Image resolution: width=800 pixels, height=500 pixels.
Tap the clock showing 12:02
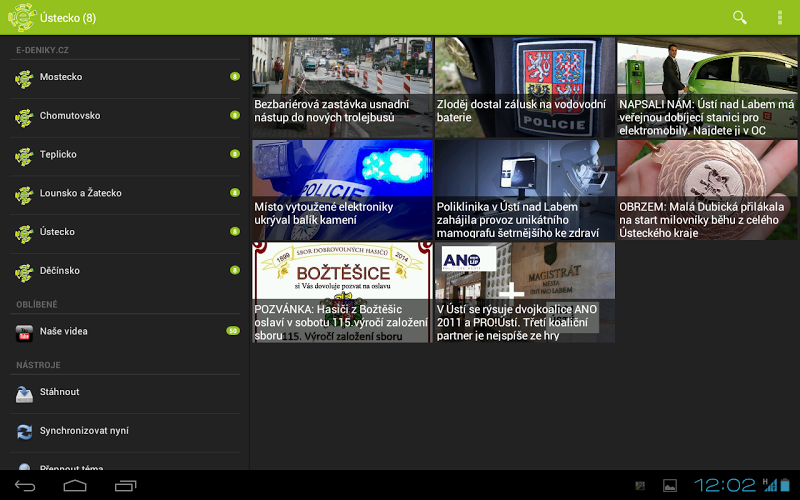[x=724, y=485]
